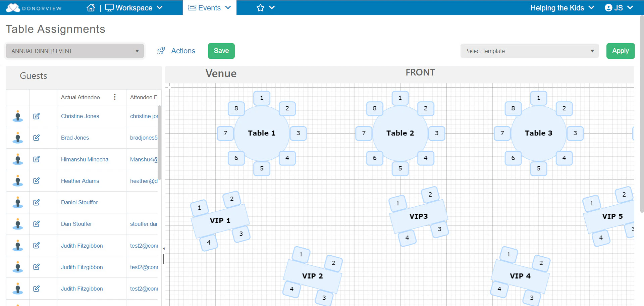The height and width of the screenshot is (306, 644).
Task: Click the person icon for Judith Fitzgibbon
Action: click(x=18, y=245)
